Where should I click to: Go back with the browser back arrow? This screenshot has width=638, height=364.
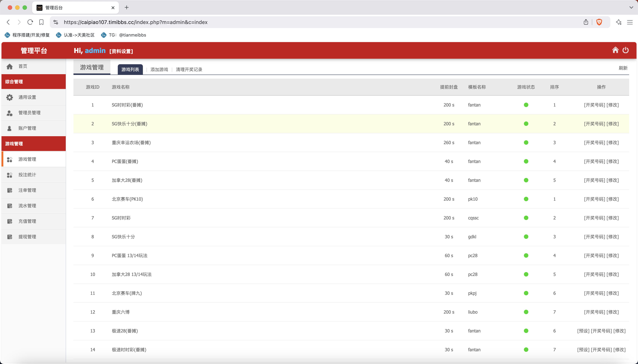pyautogui.click(x=8, y=22)
